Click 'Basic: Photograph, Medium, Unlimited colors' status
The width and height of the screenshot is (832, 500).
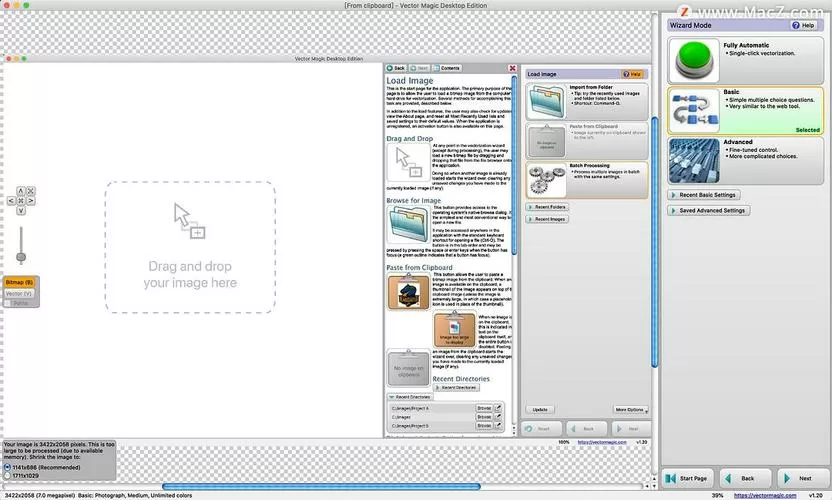tap(135, 495)
